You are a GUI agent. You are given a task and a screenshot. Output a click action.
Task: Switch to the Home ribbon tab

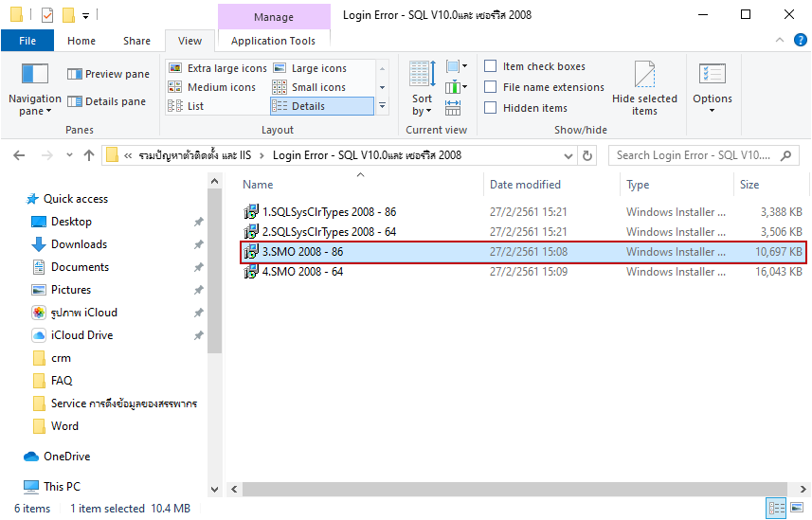coord(81,41)
